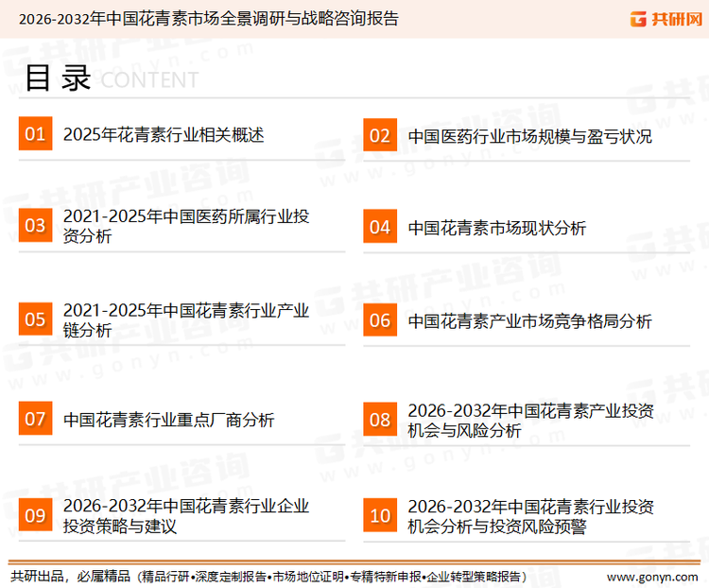The width and height of the screenshot is (709, 588).
Task: Click the 共研网 logo in the header
Action: click(x=666, y=19)
